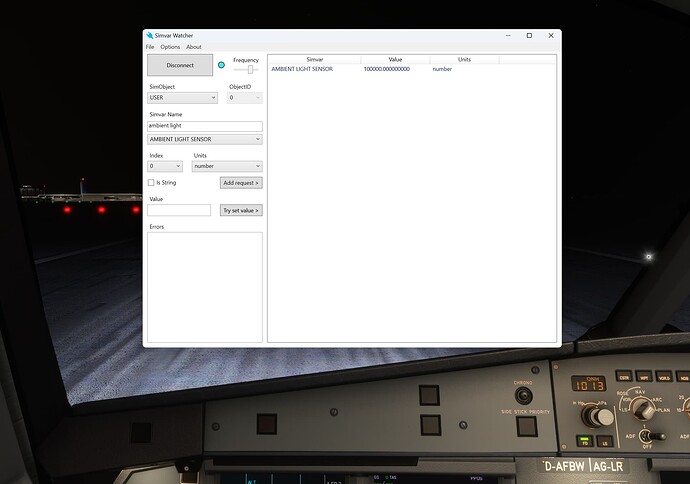Click the Value input field
The width and height of the screenshot is (690, 484).
pos(179,210)
